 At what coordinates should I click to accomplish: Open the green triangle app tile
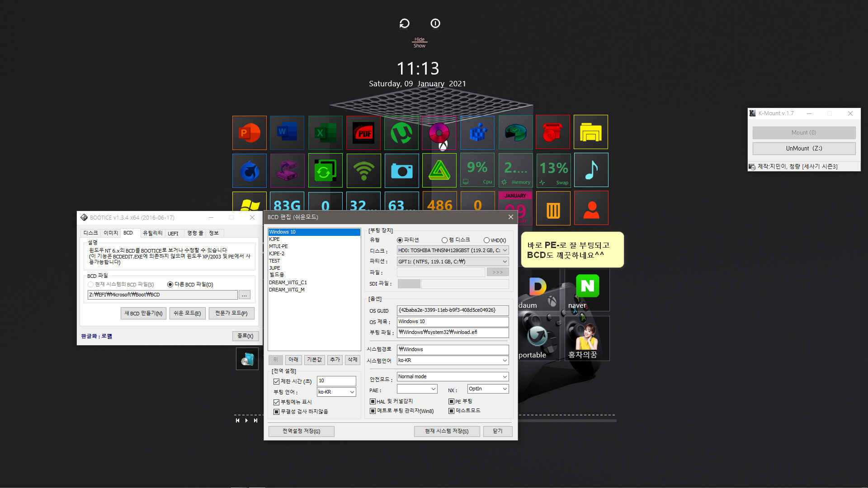(x=439, y=170)
